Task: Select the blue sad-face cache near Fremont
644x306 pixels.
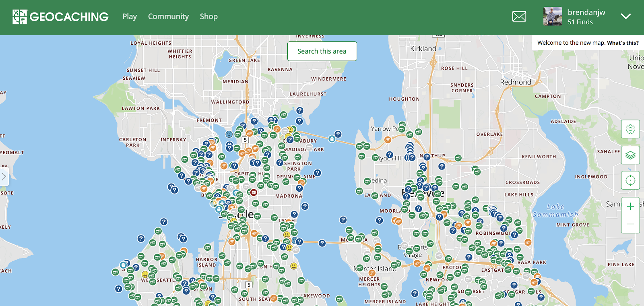Action: click(x=229, y=134)
